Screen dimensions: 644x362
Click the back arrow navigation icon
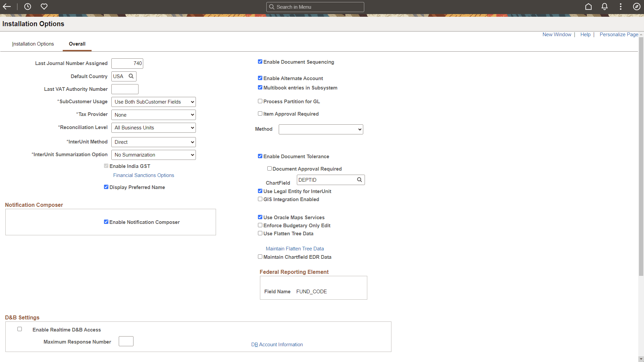click(x=7, y=7)
